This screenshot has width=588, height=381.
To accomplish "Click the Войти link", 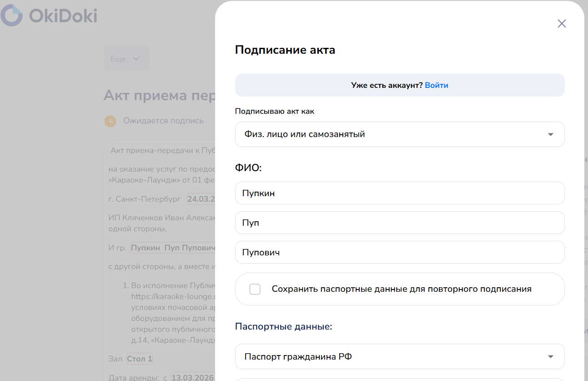I will pos(436,85).
